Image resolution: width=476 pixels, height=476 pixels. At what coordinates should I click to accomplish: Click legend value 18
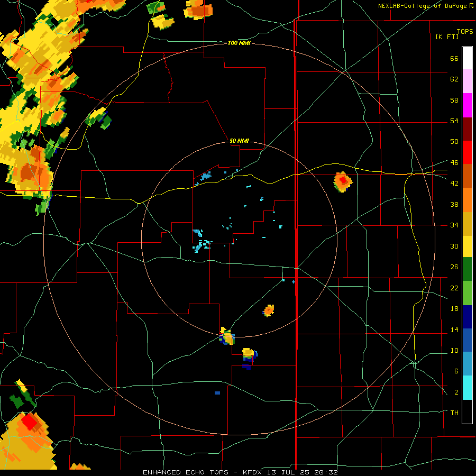[454, 309]
